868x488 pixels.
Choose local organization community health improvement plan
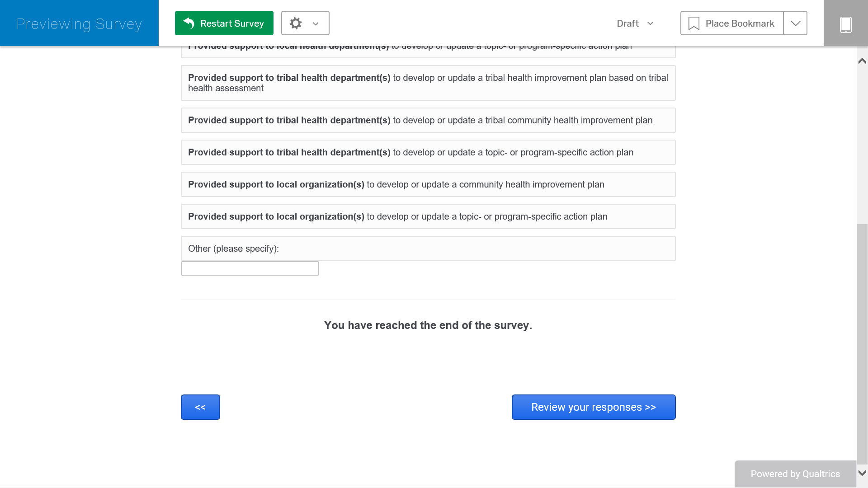(428, 184)
